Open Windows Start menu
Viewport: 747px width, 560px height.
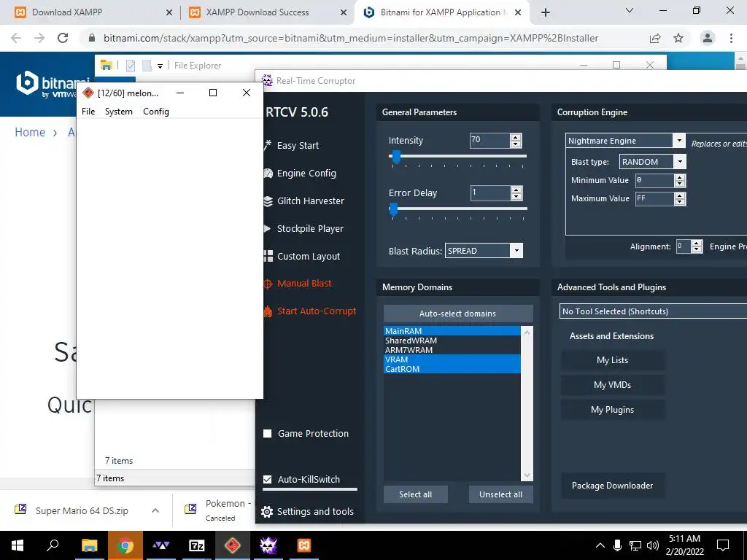18,545
